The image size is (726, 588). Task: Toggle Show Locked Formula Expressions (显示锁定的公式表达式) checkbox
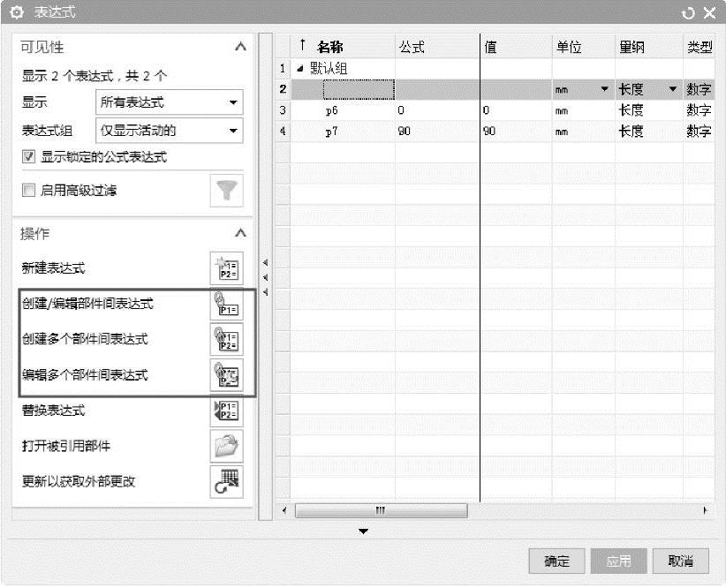pos(29,156)
